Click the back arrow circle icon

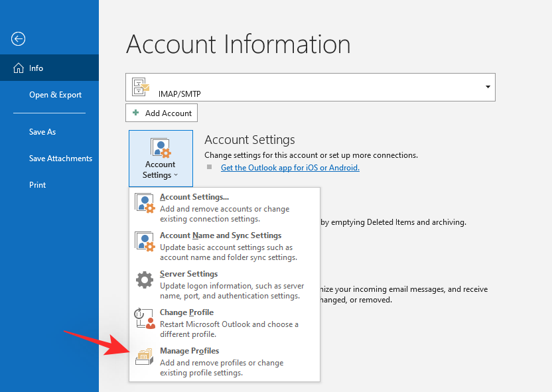pyautogui.click(x=18, y=39)
